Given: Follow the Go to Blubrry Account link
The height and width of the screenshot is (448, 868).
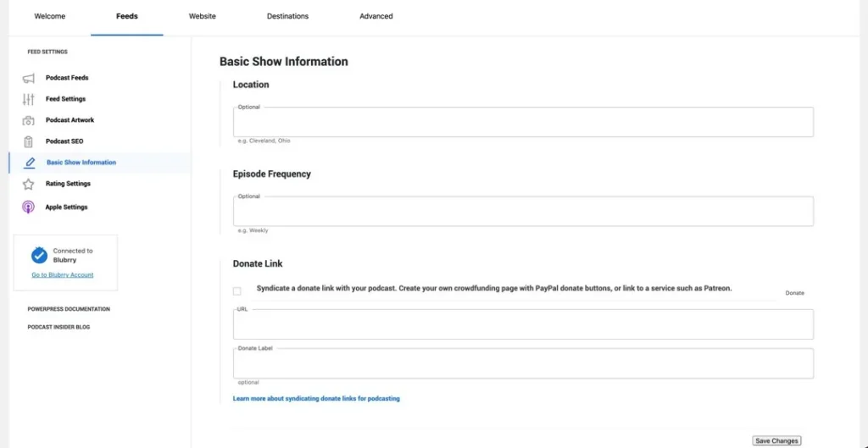Looking at the screenshot, I should (63, 275).
